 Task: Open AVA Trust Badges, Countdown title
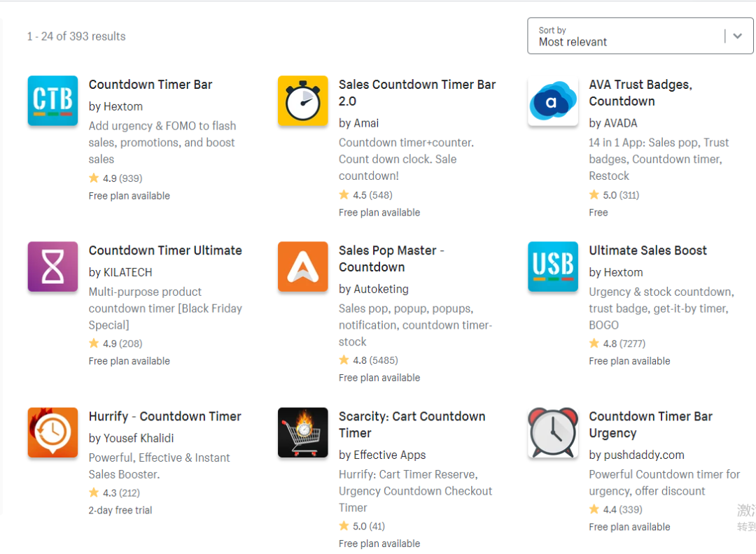(640, 93)
